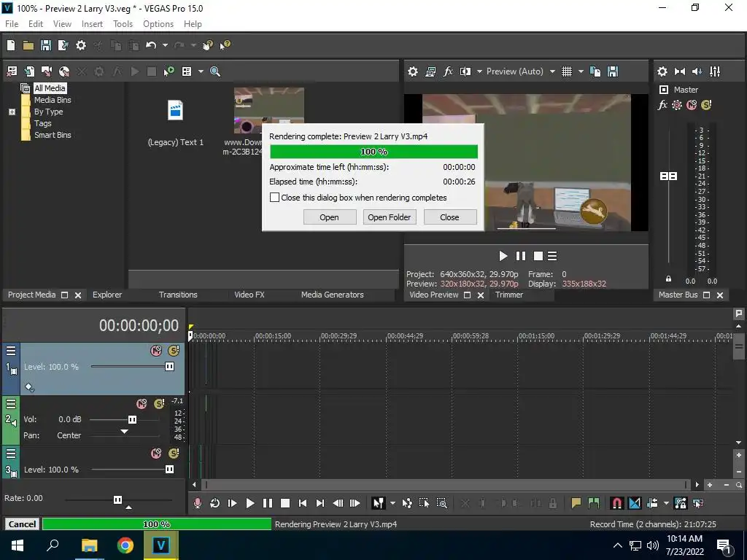Click the Master bus Mute speaker icon

pyautogui.click(x=697, y=71)
